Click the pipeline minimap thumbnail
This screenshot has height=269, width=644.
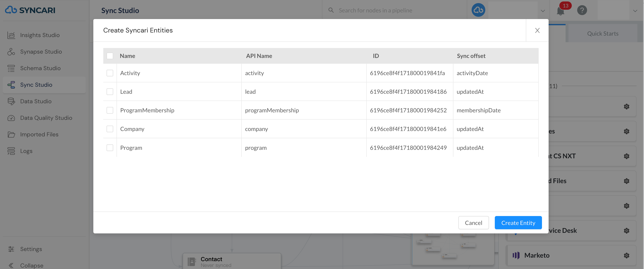point(453,249)
